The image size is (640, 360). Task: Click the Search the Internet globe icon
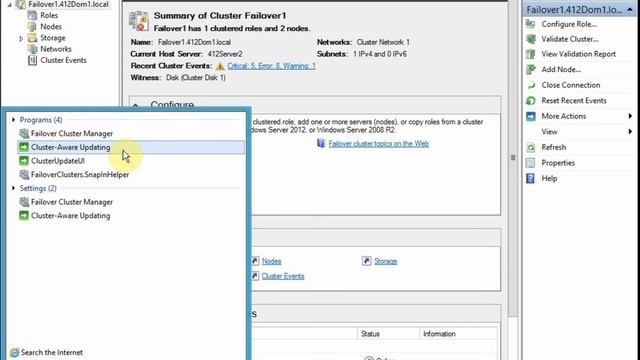pos(14,352)
